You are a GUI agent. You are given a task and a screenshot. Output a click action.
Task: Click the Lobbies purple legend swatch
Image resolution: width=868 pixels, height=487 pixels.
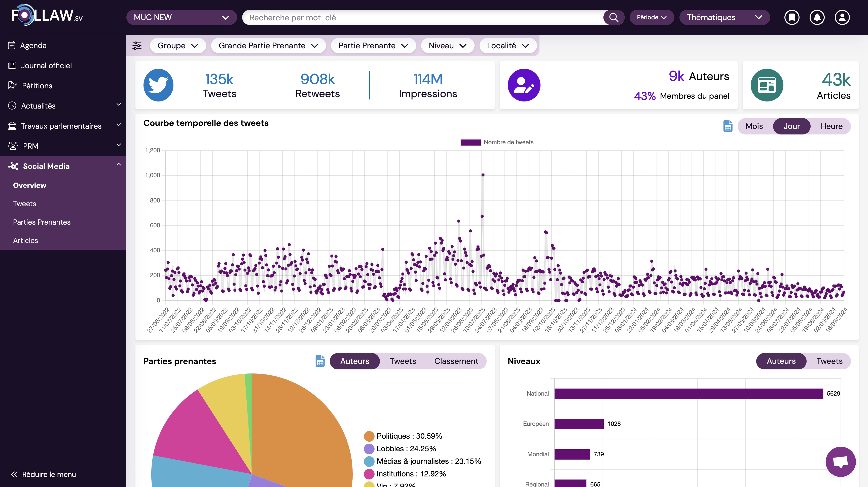coord(369,448)
